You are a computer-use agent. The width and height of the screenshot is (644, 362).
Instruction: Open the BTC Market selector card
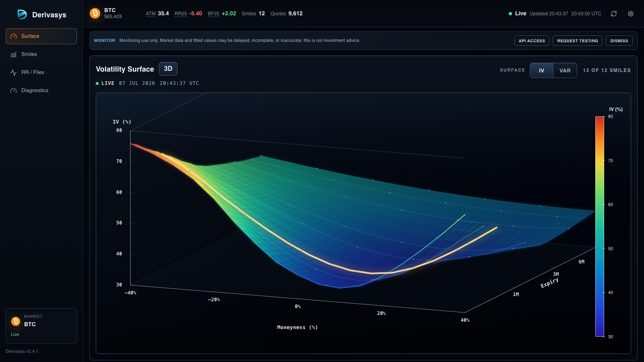(41, 326)
